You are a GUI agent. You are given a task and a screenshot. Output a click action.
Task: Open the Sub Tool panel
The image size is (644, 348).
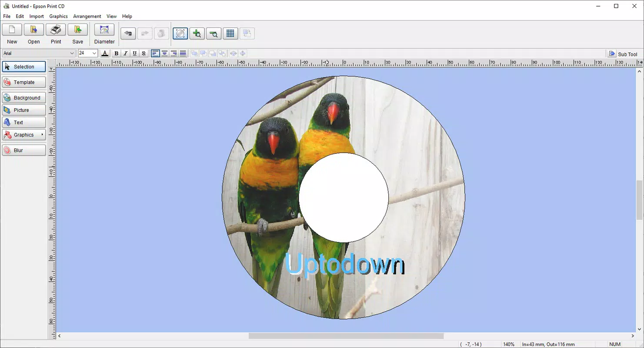[623, 54]
